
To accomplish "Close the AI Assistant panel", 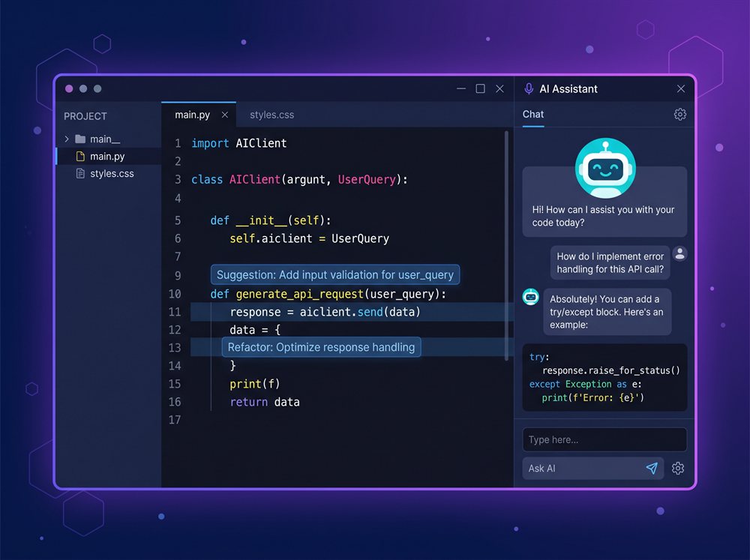I will coord(681,89).
